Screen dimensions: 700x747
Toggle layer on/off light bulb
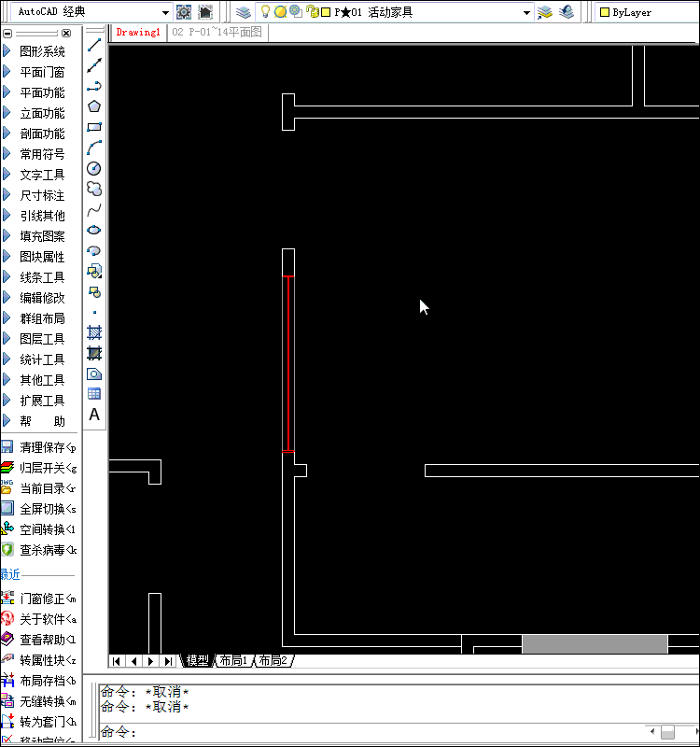click(266, 11)
